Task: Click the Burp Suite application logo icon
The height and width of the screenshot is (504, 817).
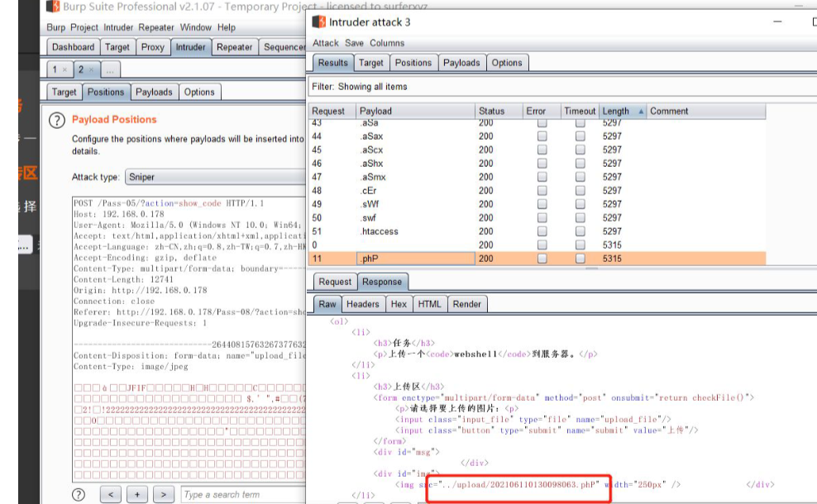Action: point(53,7)
